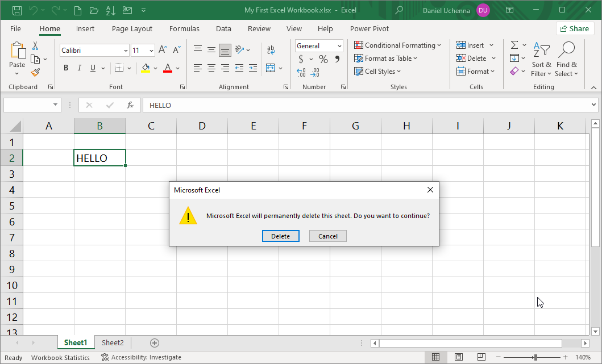This screenshot has height=364, width=602.
Task: Toggle Wrap Text alignment
Action: pos(271,49)
